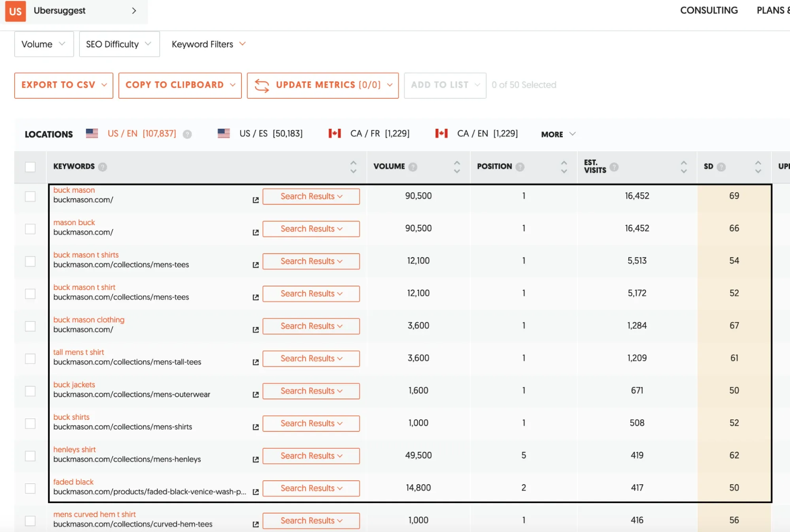The image size is (790, 532).
Task: Open the tall mens t shirt keyword link
Action: click(79, 352)
